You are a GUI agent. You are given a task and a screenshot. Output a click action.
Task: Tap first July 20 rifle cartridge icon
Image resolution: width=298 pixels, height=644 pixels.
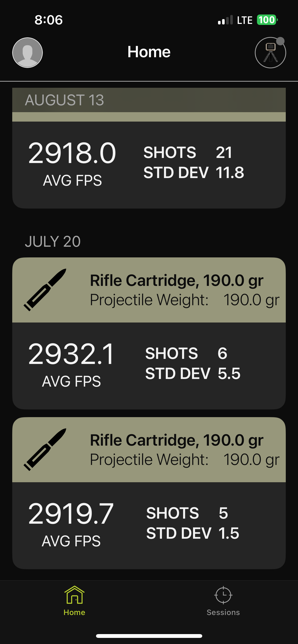coord(45,290)
